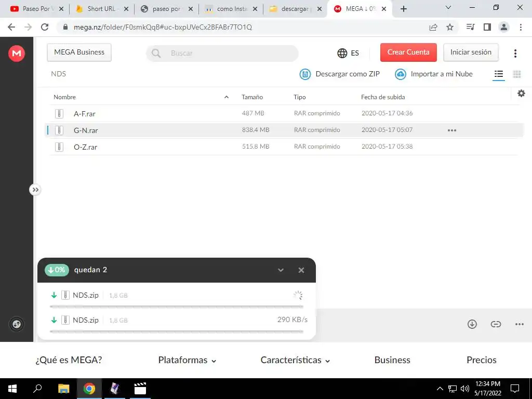Open Chrome media control icon
Image resolution: width=532 pixels, height=399 pixels.
coord(470,27)
